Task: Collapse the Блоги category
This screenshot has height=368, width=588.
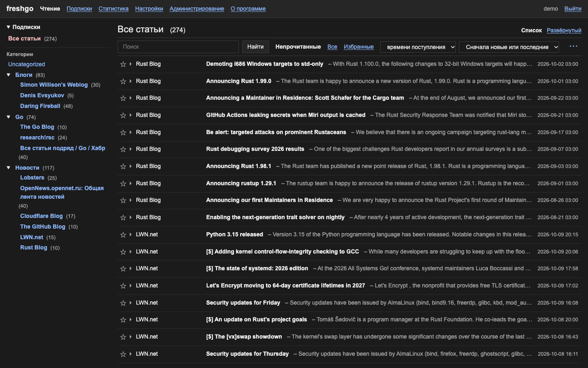Action: click(9, 75)
